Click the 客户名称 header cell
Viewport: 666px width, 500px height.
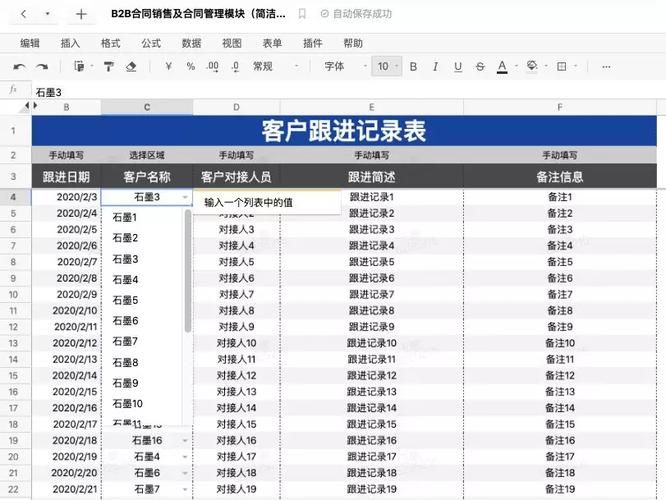(147, 177)
